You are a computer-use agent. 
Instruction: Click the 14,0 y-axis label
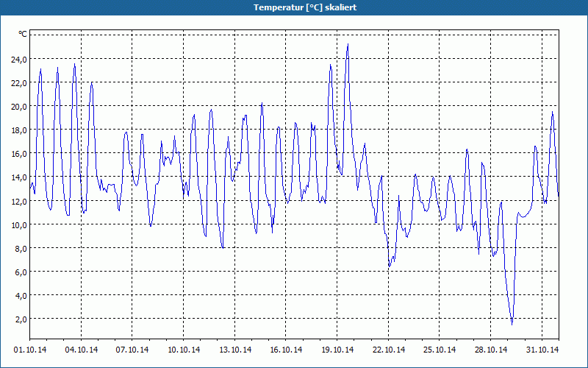20,177
